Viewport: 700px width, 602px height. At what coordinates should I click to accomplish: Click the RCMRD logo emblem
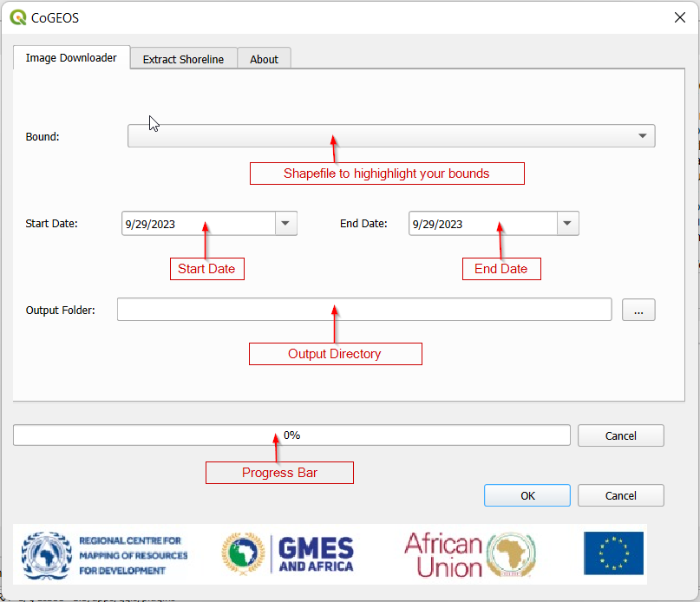tap(47, 555)
